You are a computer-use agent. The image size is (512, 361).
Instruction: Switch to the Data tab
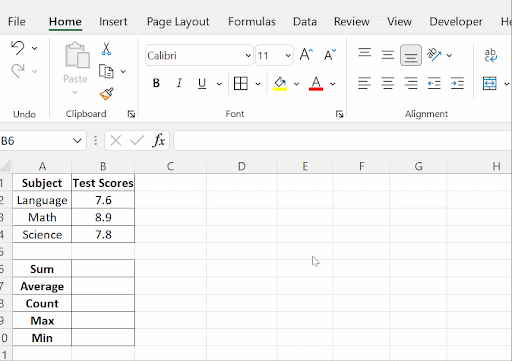click(x=305, y=22)
